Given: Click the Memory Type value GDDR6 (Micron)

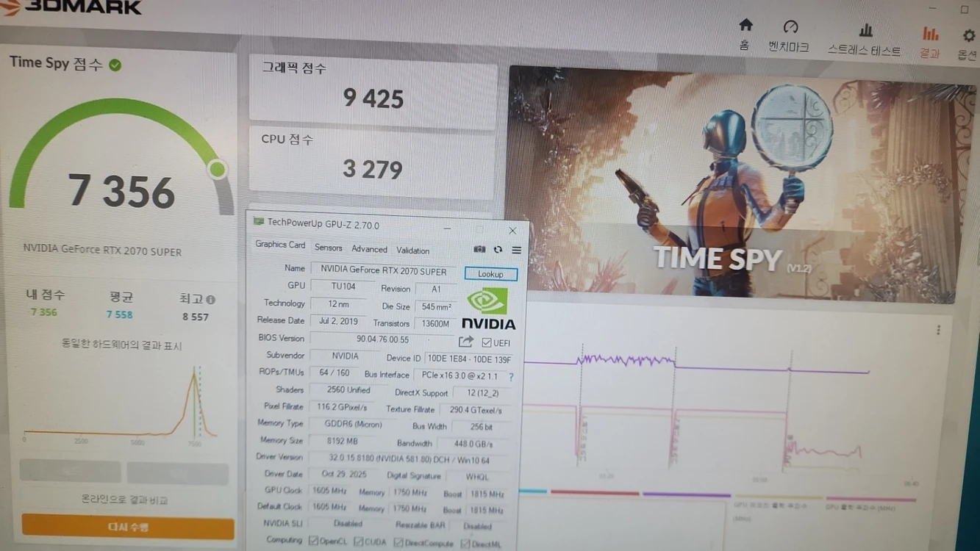Looking at the screenshot, I should click(353, 425).
